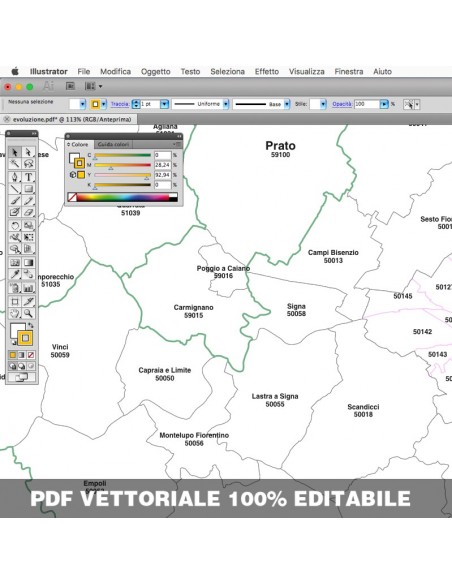Select the black arrow Selection tool

[x=15, y=152]
